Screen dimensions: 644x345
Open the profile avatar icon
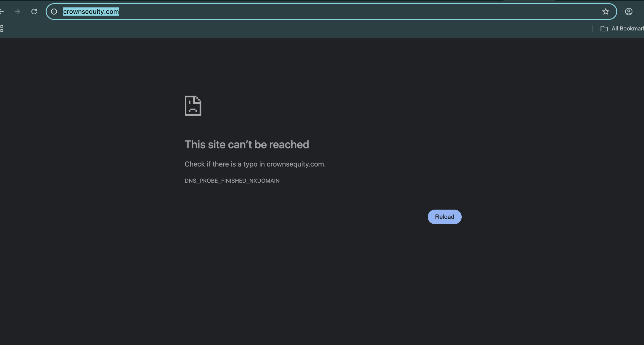[628, 12]
